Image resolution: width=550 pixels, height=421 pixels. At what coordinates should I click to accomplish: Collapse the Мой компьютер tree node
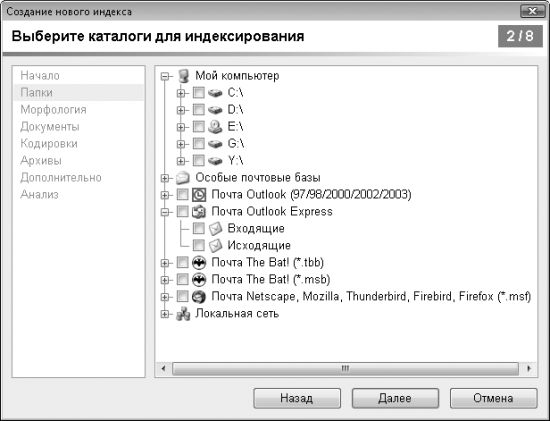(x=165, y=76)
